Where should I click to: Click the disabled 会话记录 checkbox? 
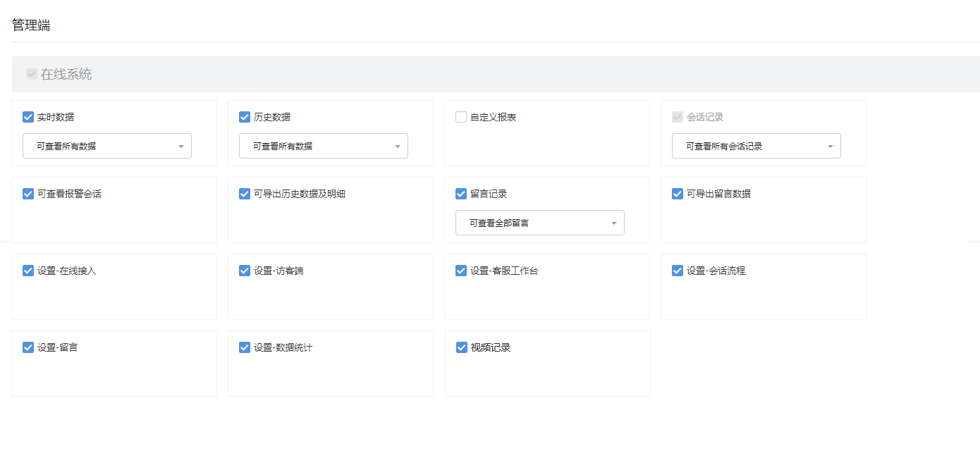[678, 117]
